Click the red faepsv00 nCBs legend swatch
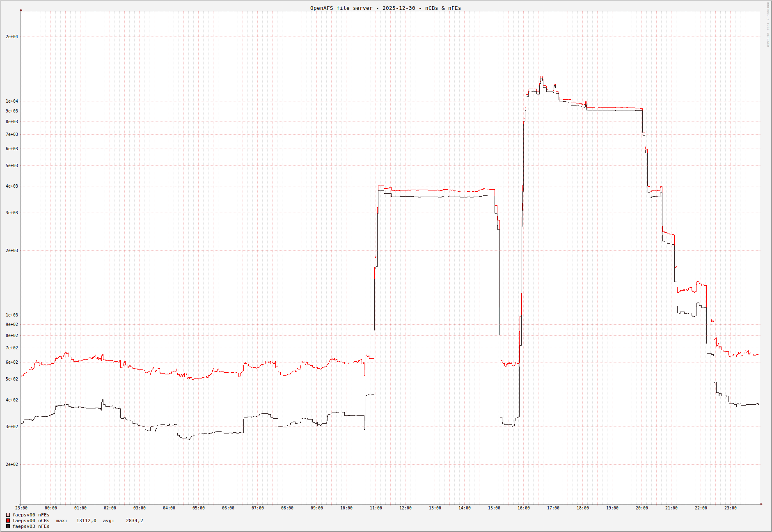The width and height of the screenshot is (772, 532). tap(8, 521)
